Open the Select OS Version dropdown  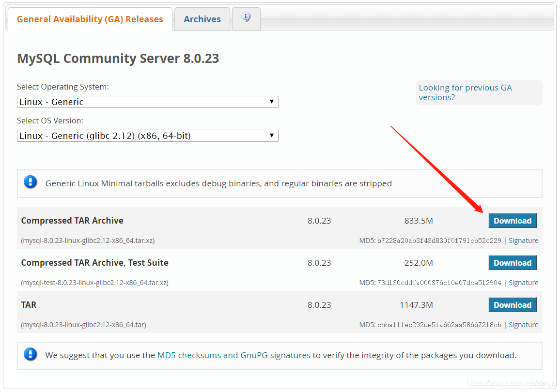coord(147,136)
